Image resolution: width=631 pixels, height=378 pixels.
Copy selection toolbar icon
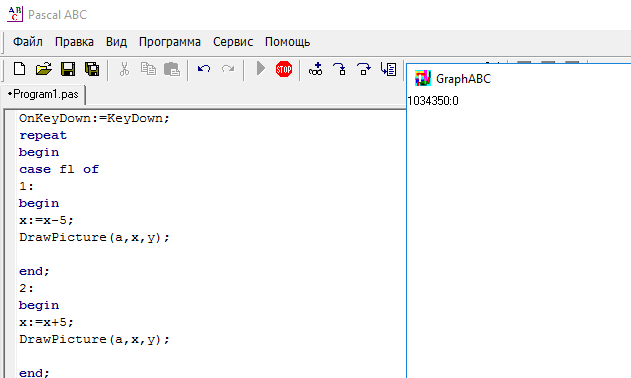pyautogui.click(x=148, y=69)
